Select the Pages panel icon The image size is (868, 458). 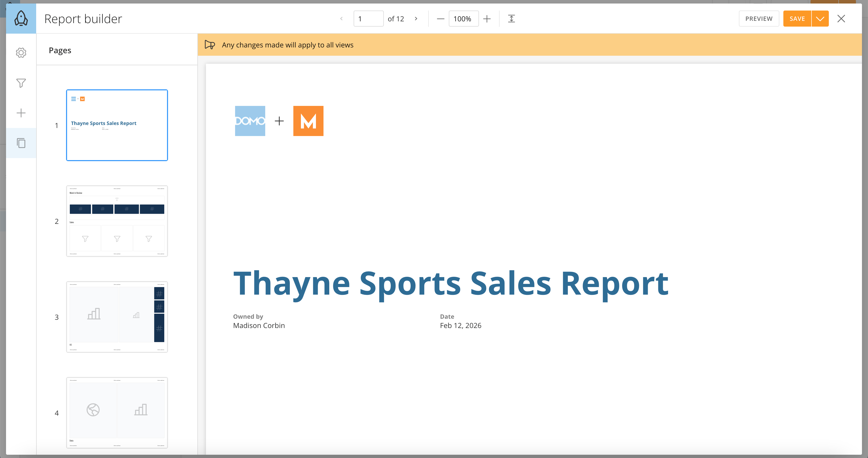(x=21, y=143)
